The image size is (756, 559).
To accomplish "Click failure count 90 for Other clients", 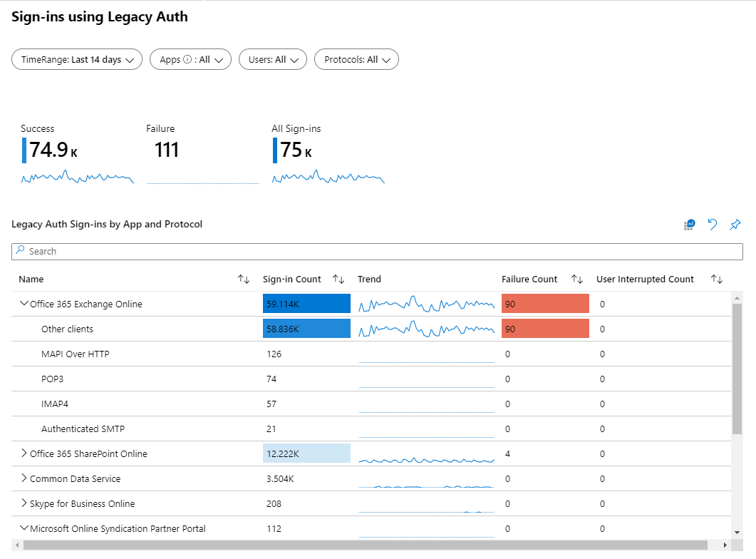I will pos(545,329).
